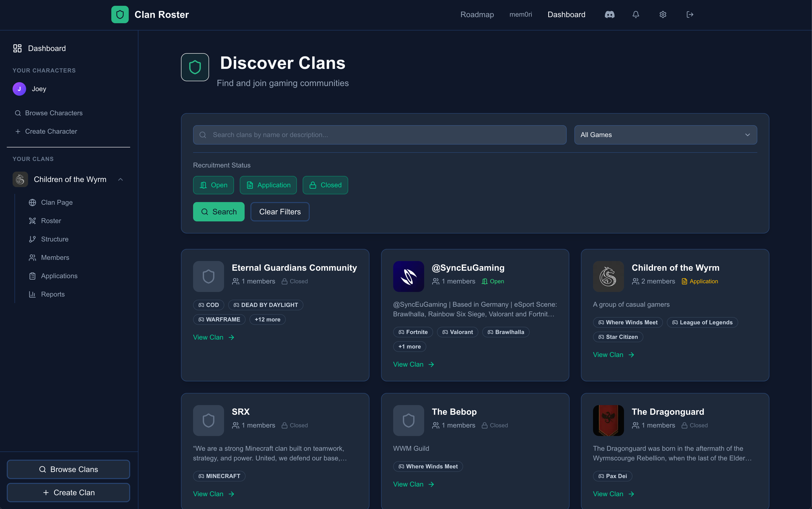The image size is (812, 509).
Task: Open the Discord icon in the header
Action: click(x=610, y=15)
